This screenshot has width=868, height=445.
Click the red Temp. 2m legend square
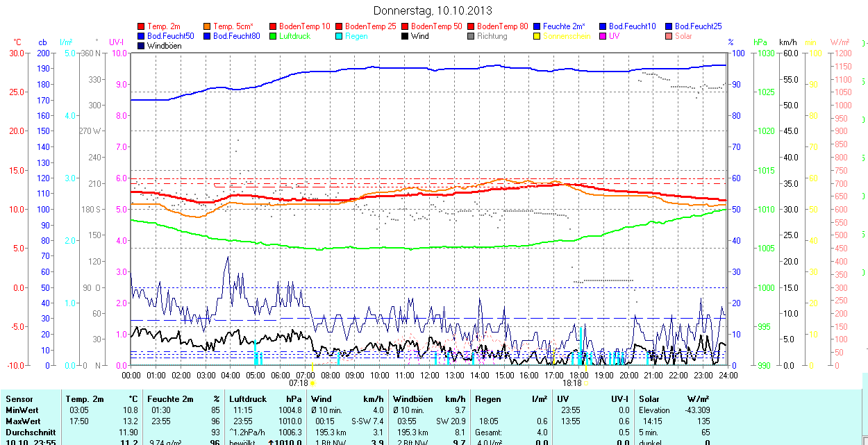(142, 26)
